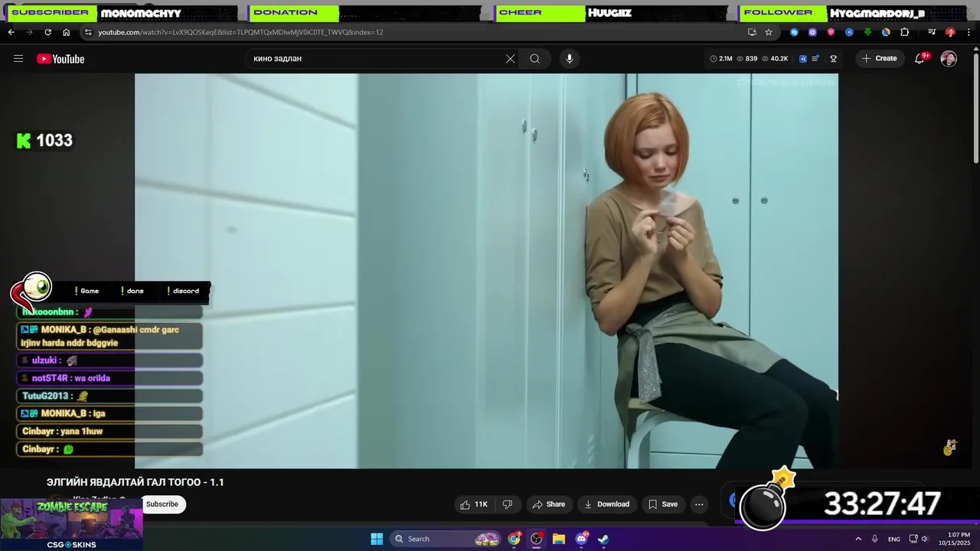Click the stats list icon in header
Screen dimensions: 980x551
pos(815,58)
